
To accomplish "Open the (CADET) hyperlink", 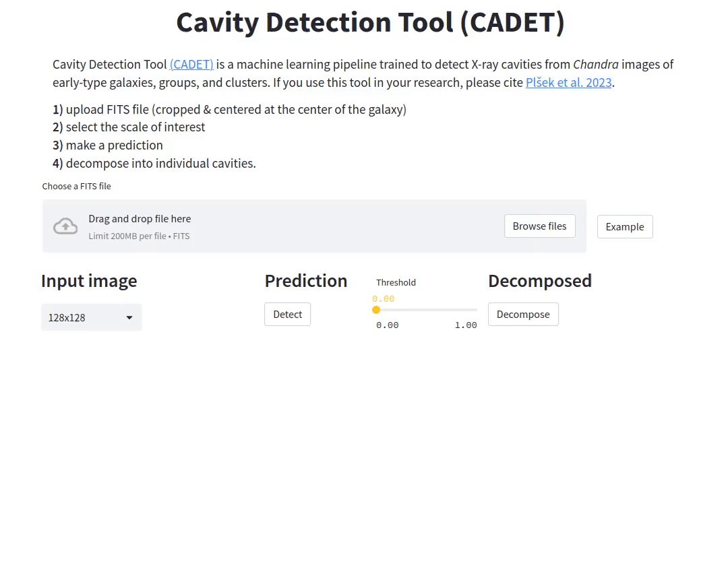I will tap(191, 65).
